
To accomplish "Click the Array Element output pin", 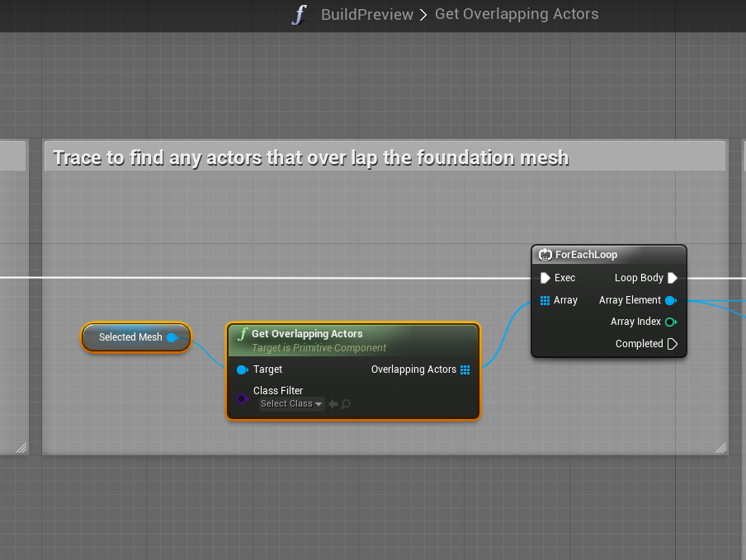I will point(671,300).
